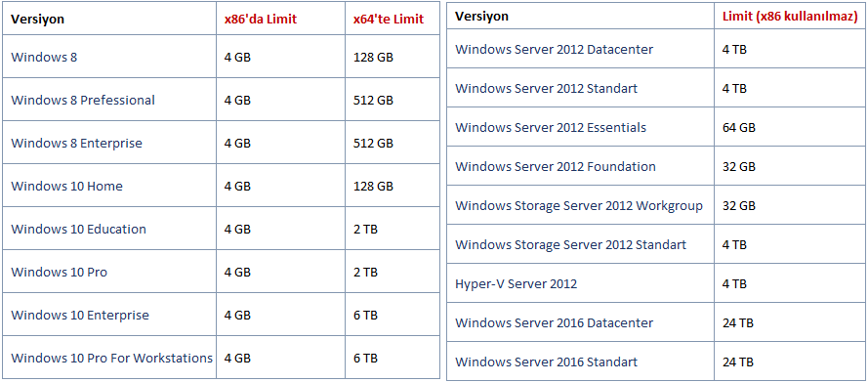The image size is (868, 383).
Task: Select Windows 10 Pro For Workstations
Action: point(112,358)
